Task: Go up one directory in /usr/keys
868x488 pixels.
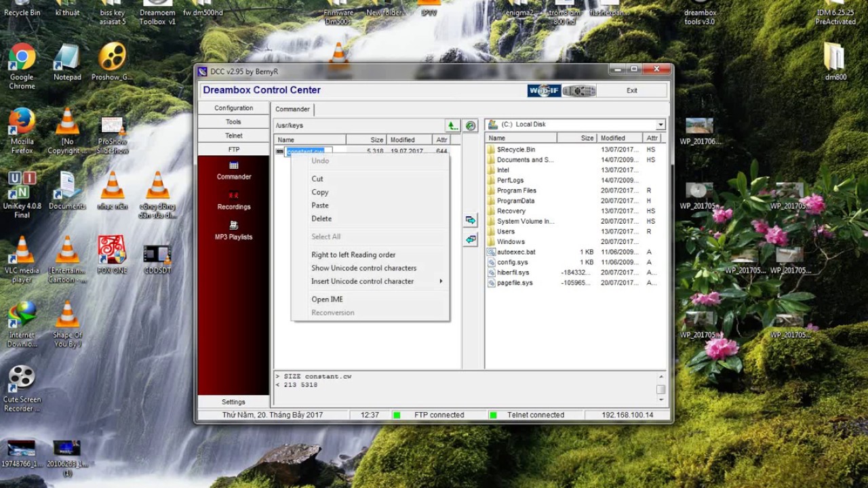Action: [452, 125]
